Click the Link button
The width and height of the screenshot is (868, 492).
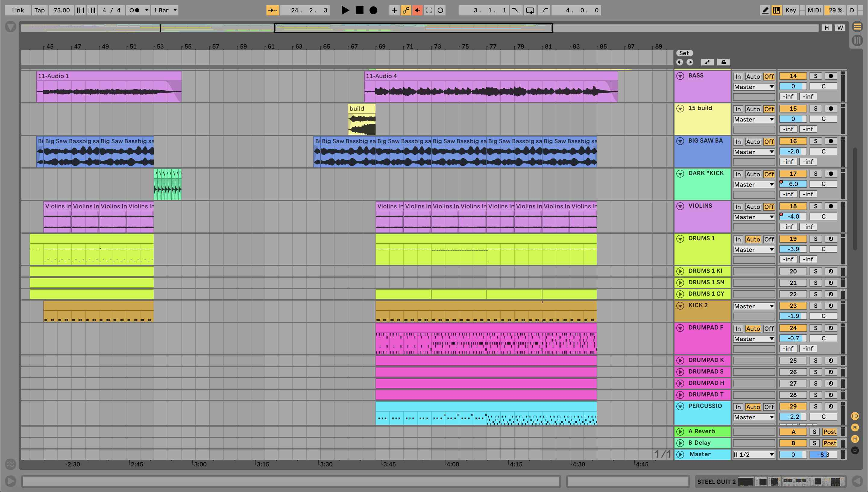18,10
